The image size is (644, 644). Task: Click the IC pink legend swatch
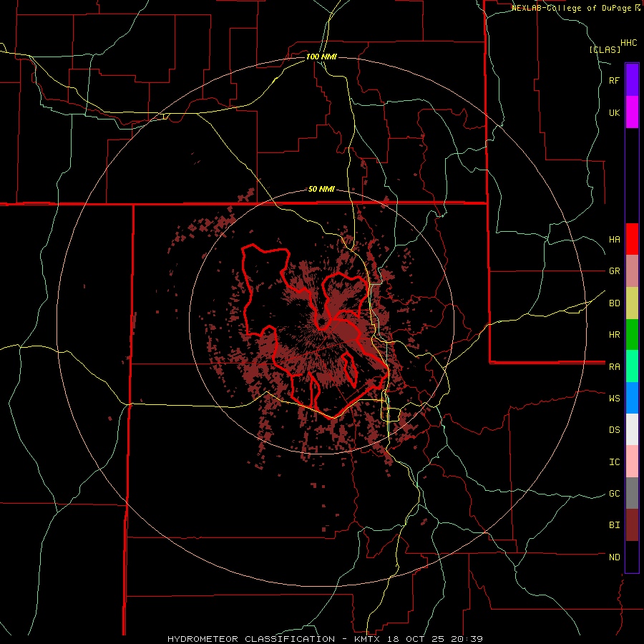(x=632, y=462)
